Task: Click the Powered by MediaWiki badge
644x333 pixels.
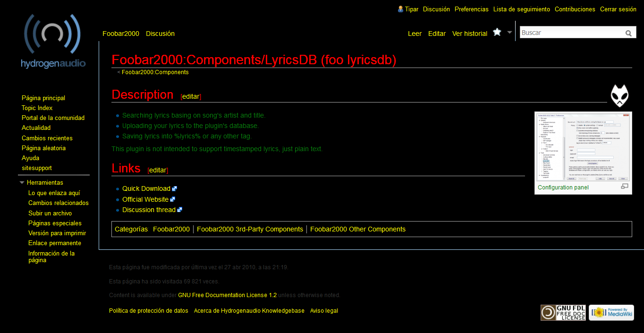Action: coord(611,313)
